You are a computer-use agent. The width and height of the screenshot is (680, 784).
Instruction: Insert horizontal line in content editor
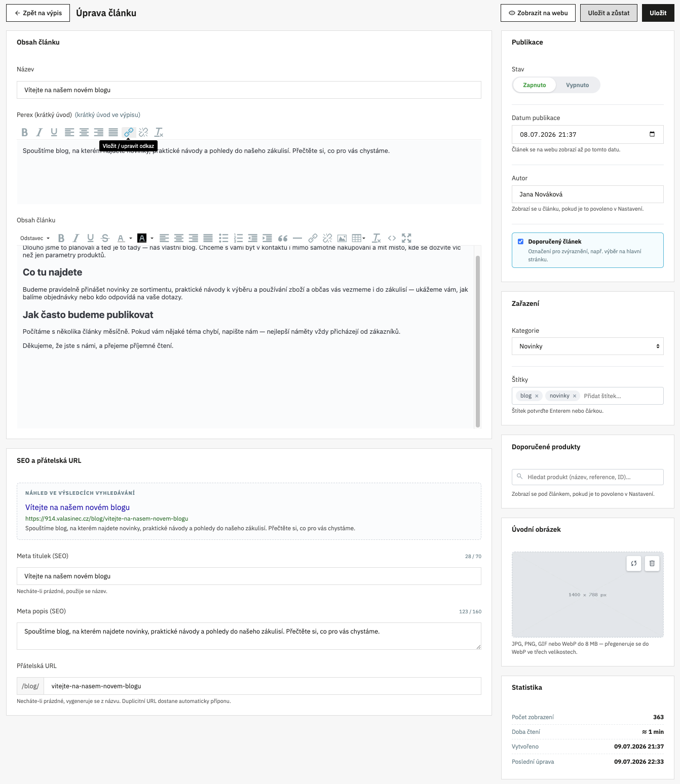pyautogui.click(x=297, y=238)
